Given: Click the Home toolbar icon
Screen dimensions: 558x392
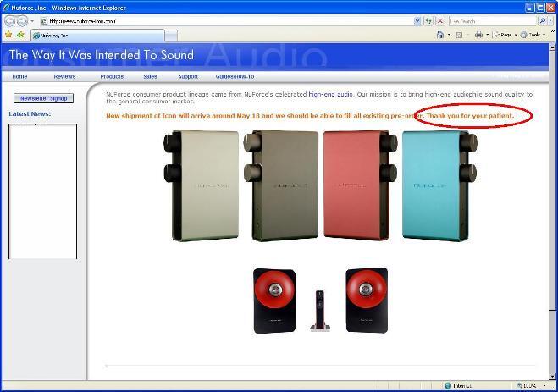Looking at the screenshot, I should pos(441,35).
